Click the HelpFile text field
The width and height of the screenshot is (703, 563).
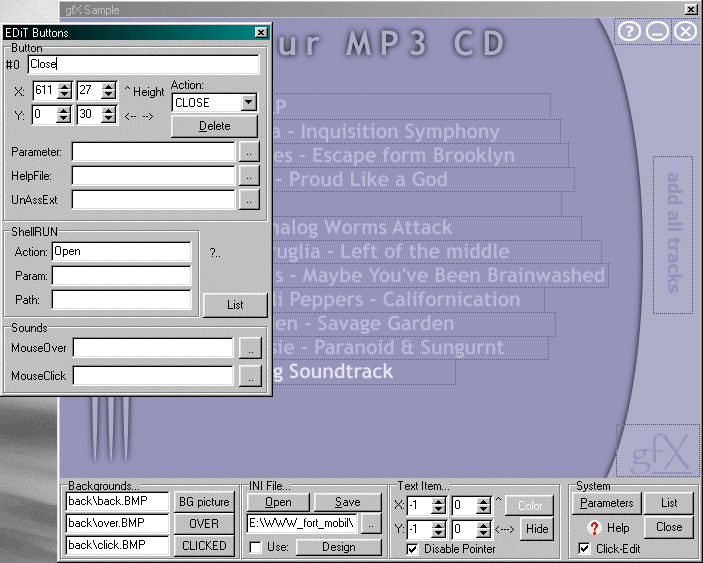(153, 176)
